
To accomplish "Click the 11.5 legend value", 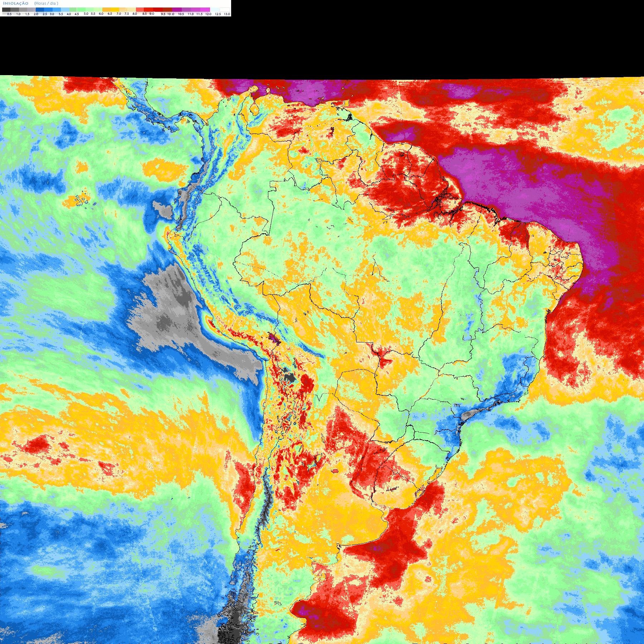I will pos(199,14).
